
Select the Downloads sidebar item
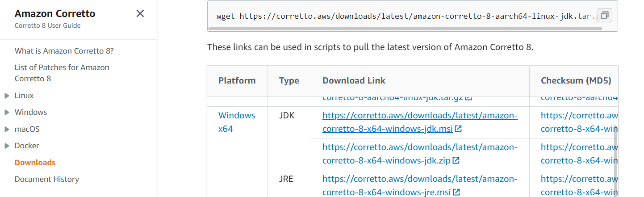(x=35, y=163)
